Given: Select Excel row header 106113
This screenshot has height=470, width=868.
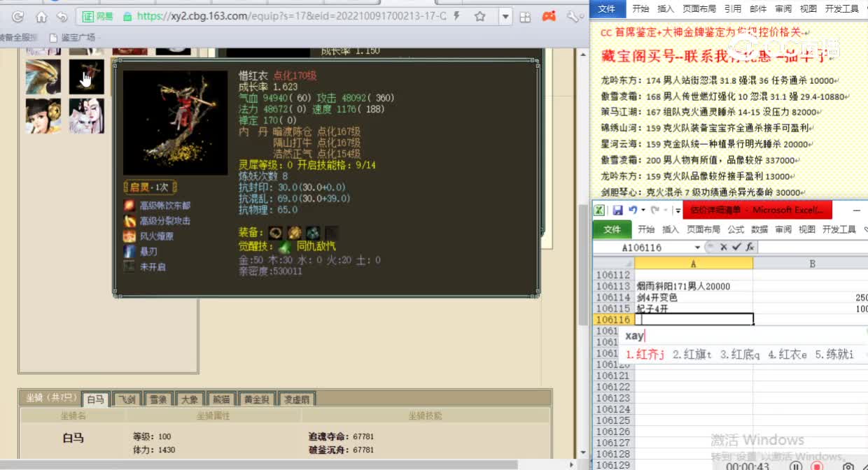Looking at the screenshot, I should (x=613, y=286).
